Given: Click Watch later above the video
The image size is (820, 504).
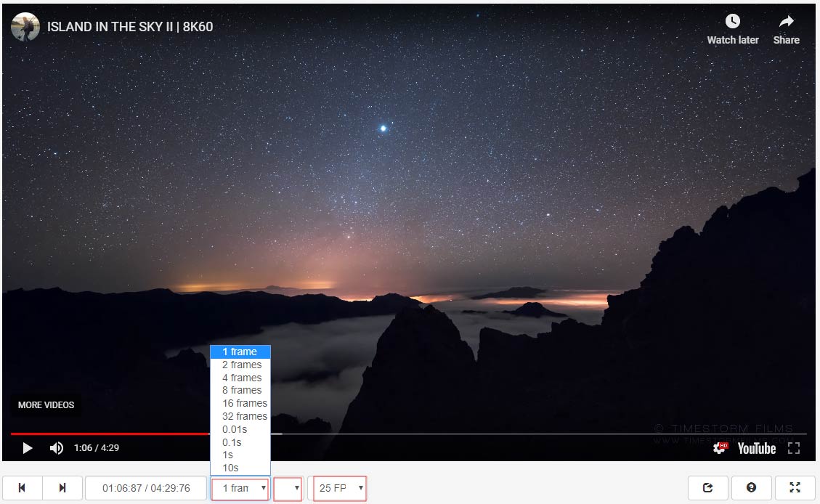Looking at the screenshot, I should click(733, 29).
